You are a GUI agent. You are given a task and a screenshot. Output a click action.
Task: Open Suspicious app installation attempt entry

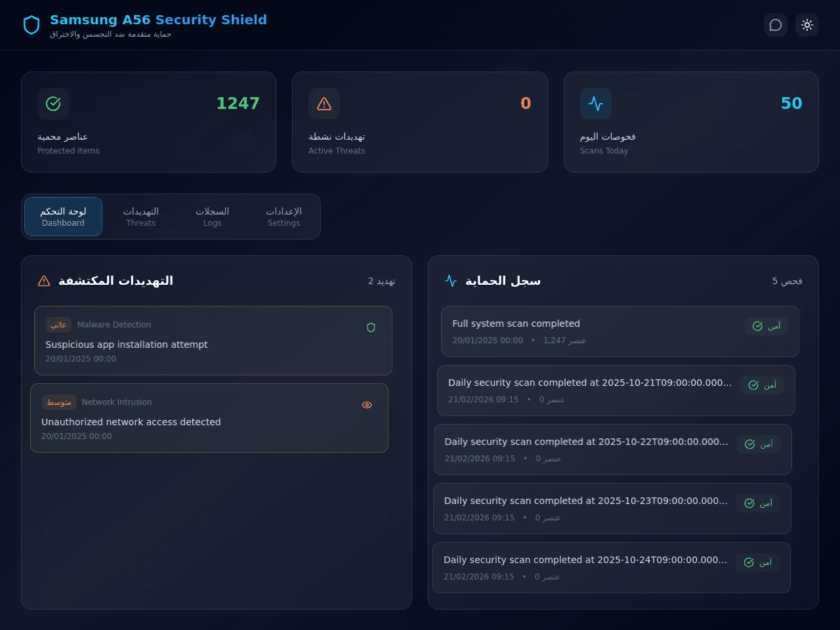pos(213,341)
